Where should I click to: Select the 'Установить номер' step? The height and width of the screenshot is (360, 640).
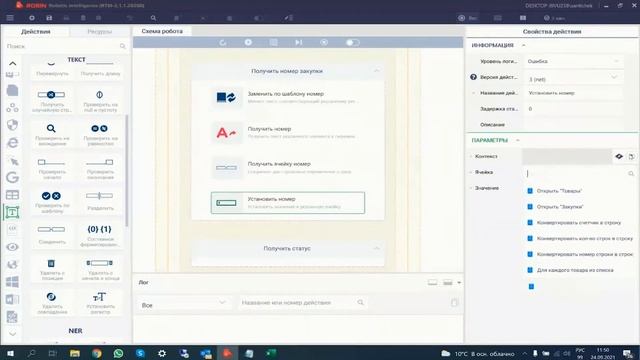288,203
